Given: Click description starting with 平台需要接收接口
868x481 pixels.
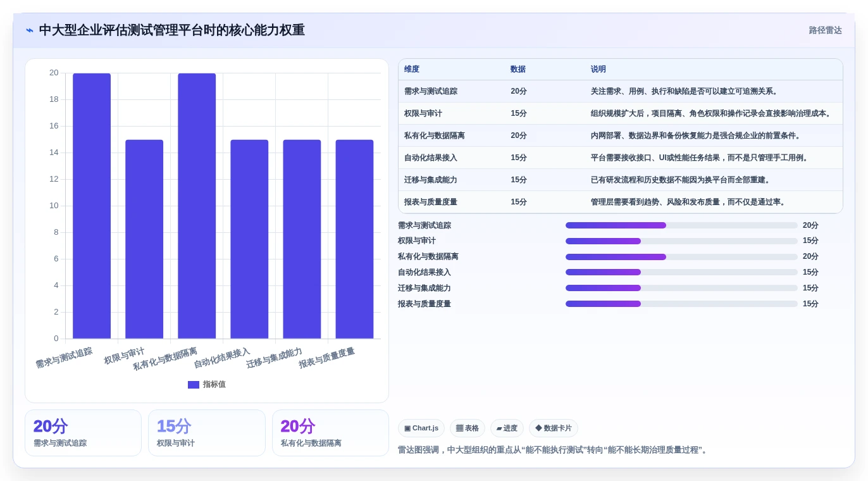Looking at the screenshot, I should 700,158.
